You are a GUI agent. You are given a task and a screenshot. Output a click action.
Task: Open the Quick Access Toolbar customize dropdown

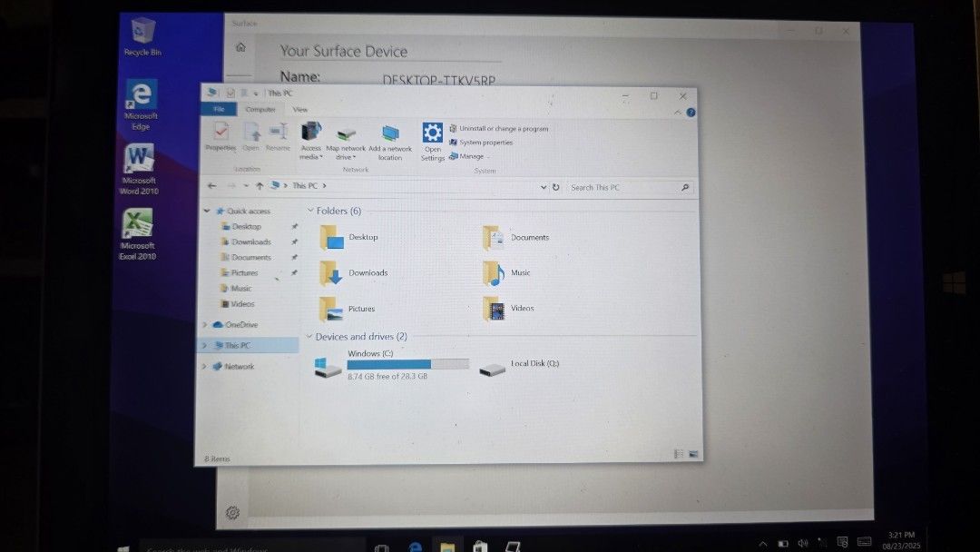[x=256, y=94]
